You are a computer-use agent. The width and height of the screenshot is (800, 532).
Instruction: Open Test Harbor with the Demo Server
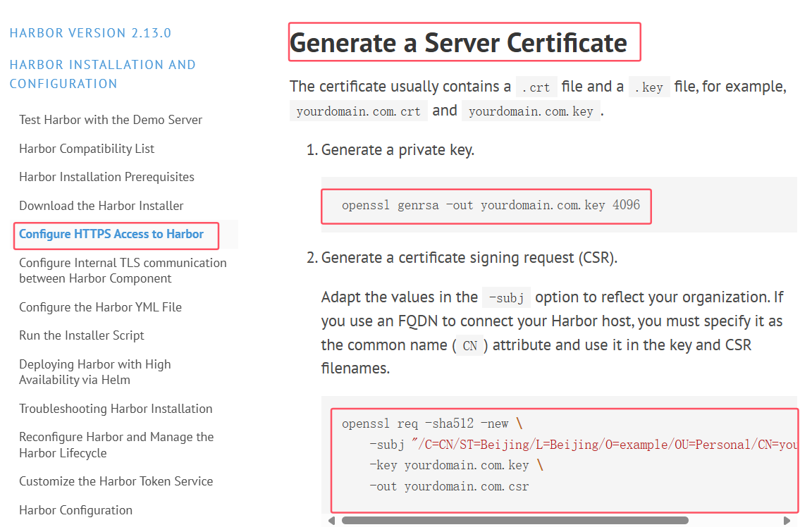point(111,120)
